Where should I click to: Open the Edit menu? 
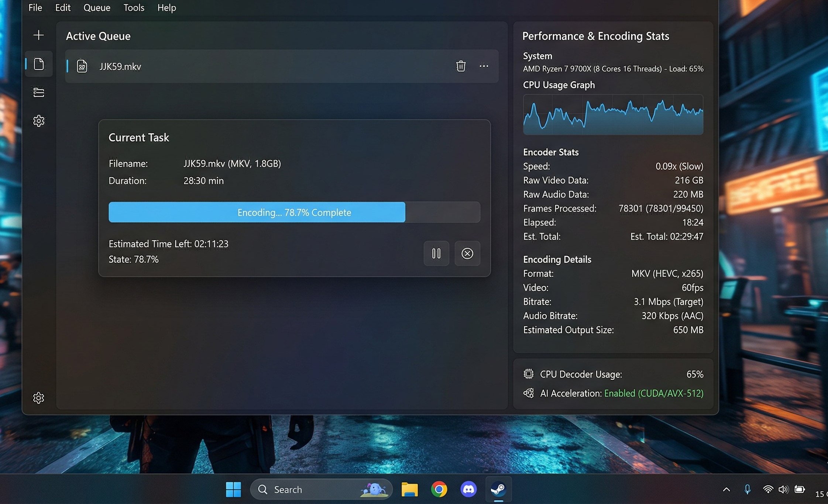click(63, 8)
